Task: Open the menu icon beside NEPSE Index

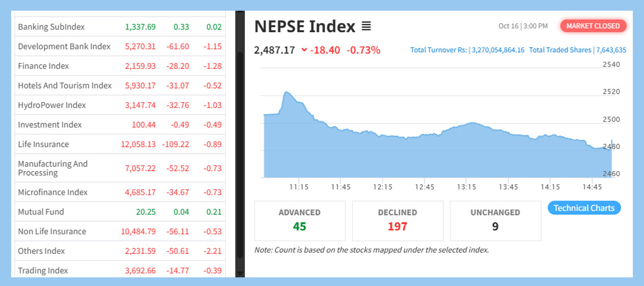Action: [x=366, y=26]
